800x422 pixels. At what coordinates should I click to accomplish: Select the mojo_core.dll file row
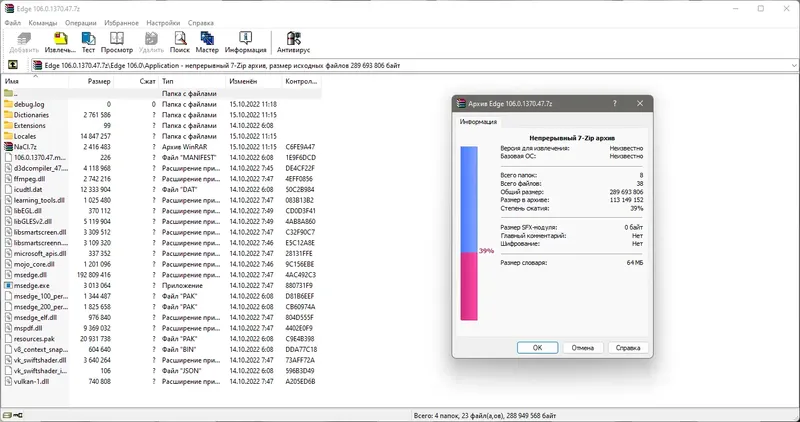pos(161,264)
